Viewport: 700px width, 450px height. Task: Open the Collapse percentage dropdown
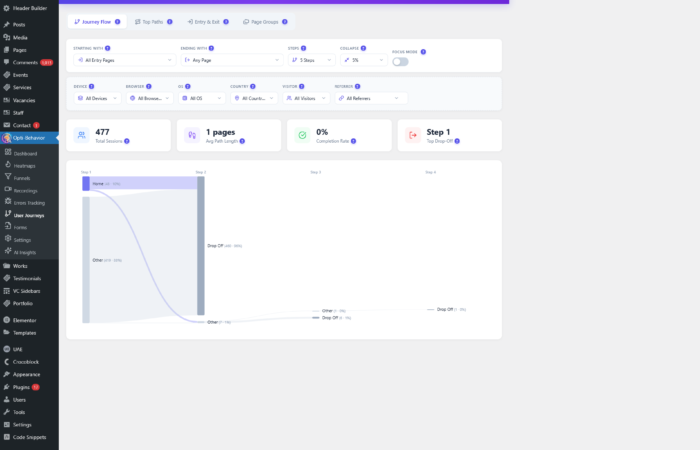364,60
